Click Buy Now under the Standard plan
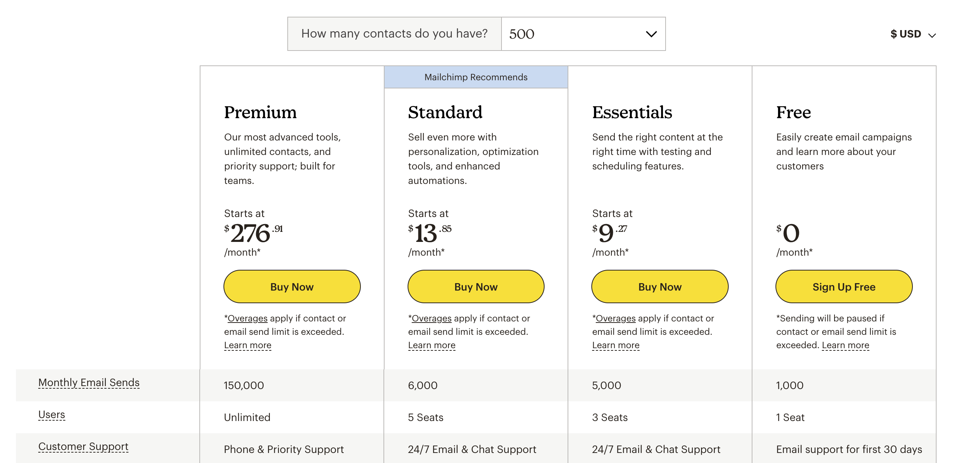 coord(476,286)
